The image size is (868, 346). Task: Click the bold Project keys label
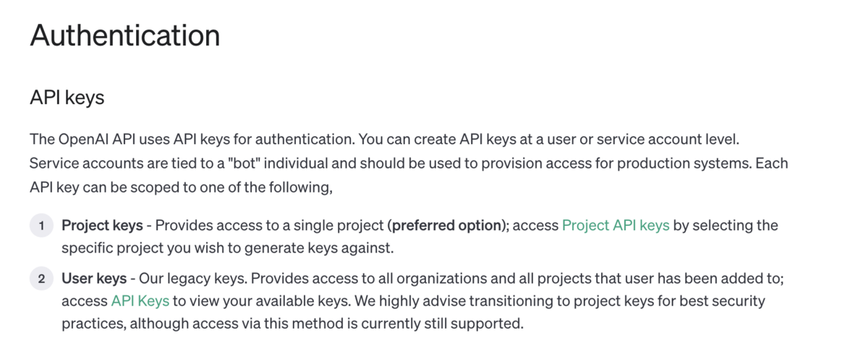(102, 225)
